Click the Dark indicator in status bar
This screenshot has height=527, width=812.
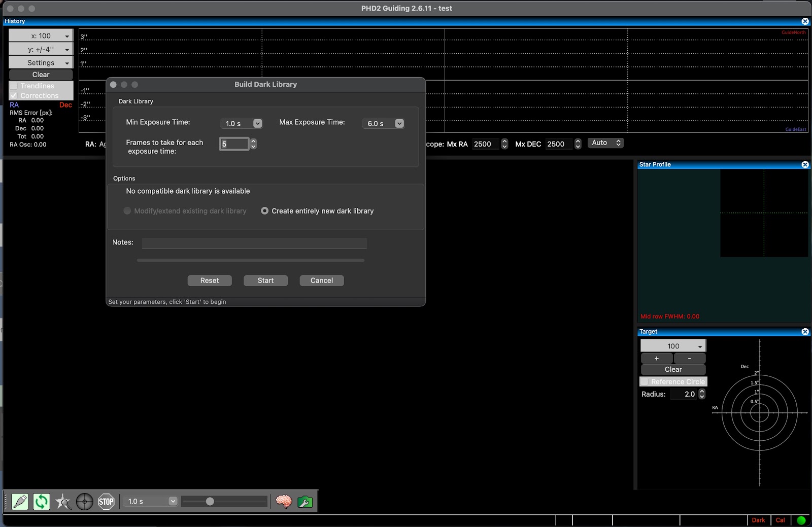click(x=758, y=520)
